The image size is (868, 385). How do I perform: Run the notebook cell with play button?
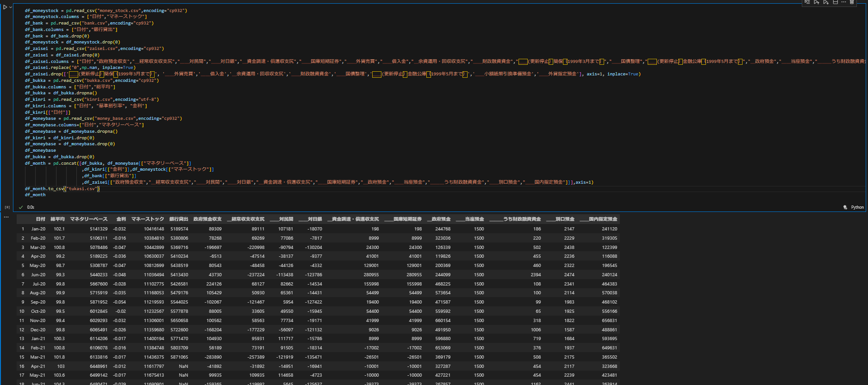click(5, 7)
